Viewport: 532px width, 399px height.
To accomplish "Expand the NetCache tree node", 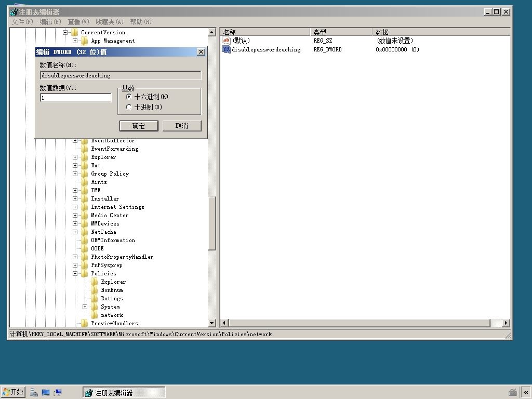I will coord(75,232).
